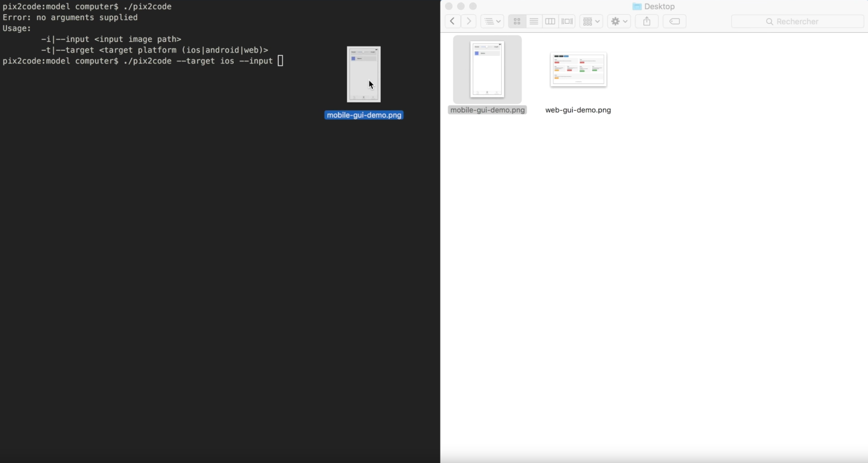868x463 pixels.
Task: Open the Finder path list dropdown
Action: [492, 21]
